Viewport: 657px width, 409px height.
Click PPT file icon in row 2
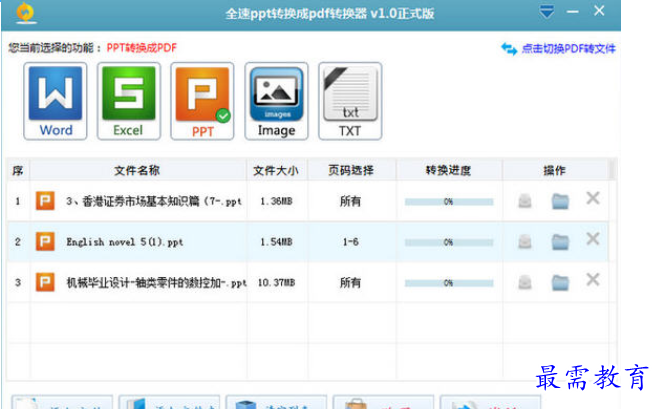pyautogui.click(x=45, y=241)
